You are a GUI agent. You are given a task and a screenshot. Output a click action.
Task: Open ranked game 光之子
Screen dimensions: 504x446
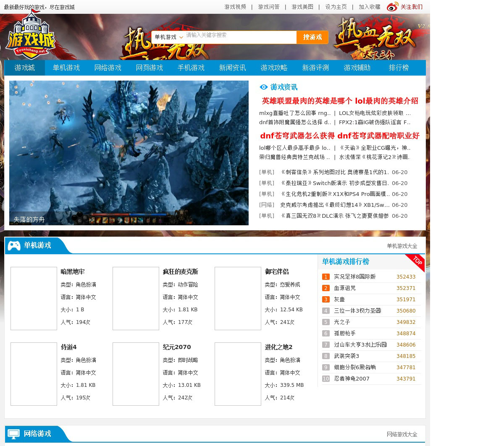point(342,322)
